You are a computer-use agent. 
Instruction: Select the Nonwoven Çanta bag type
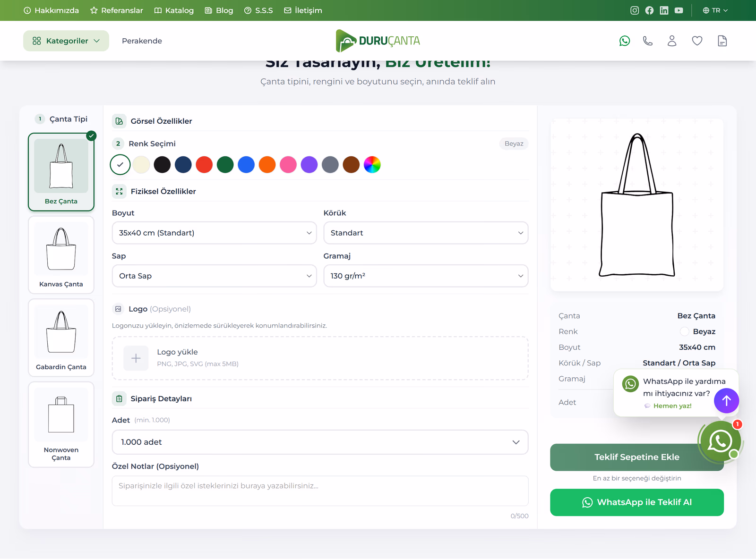(x=61, y=424)
